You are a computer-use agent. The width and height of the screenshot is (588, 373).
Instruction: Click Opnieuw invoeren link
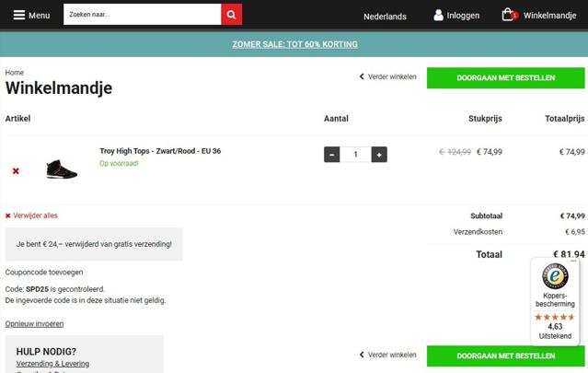pos(34,324)
